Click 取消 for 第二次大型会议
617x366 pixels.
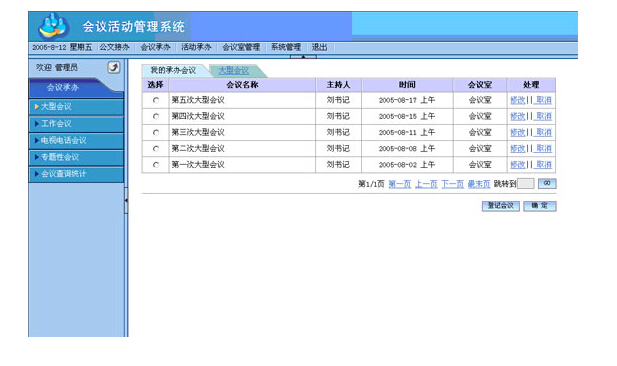[544, 149]
